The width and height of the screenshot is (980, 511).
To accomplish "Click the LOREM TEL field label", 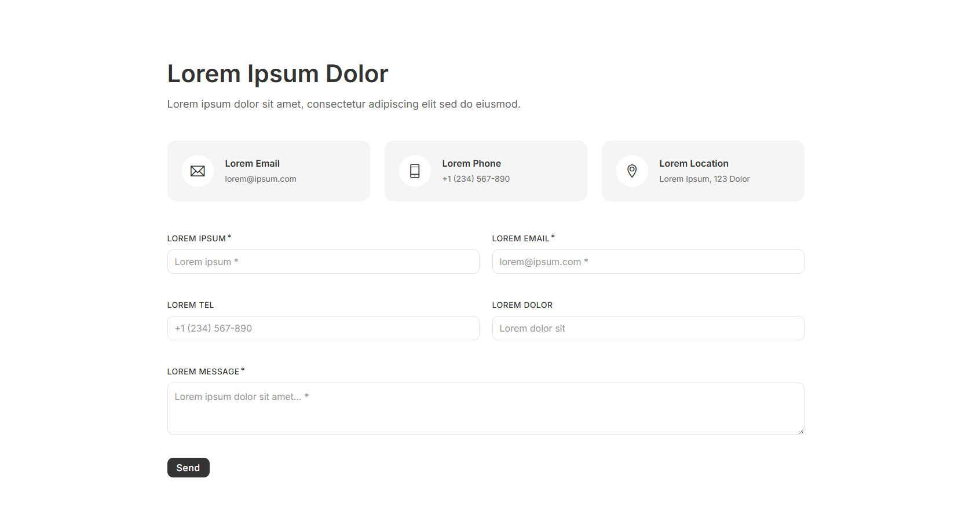I will click(x=191, y=305).
